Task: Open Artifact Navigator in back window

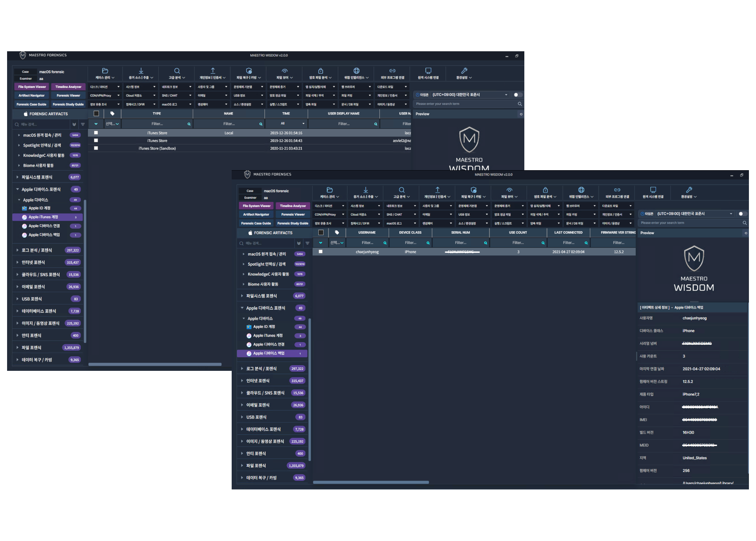Action: tap(31, 95)
